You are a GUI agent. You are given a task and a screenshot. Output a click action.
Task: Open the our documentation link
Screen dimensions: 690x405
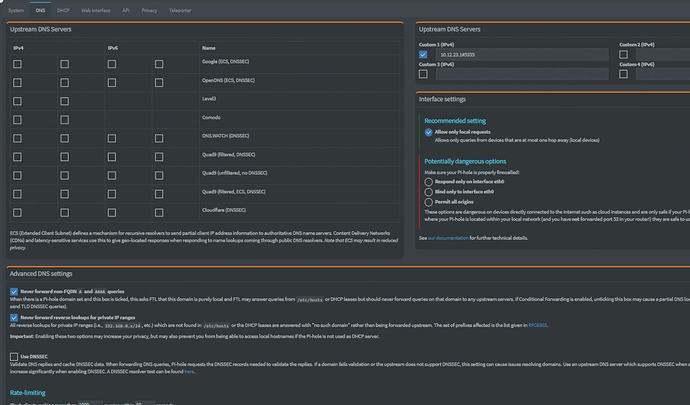[x=448, y=239]
